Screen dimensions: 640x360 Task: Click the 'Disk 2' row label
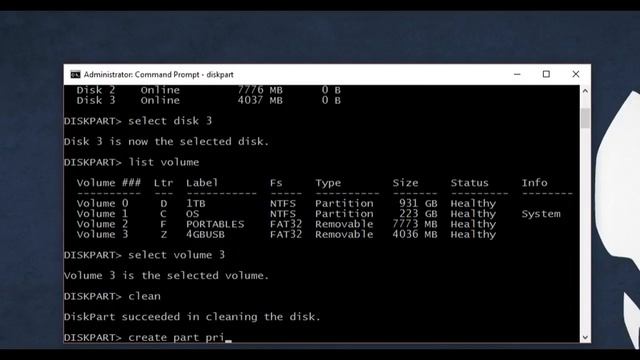click(96, 90)
